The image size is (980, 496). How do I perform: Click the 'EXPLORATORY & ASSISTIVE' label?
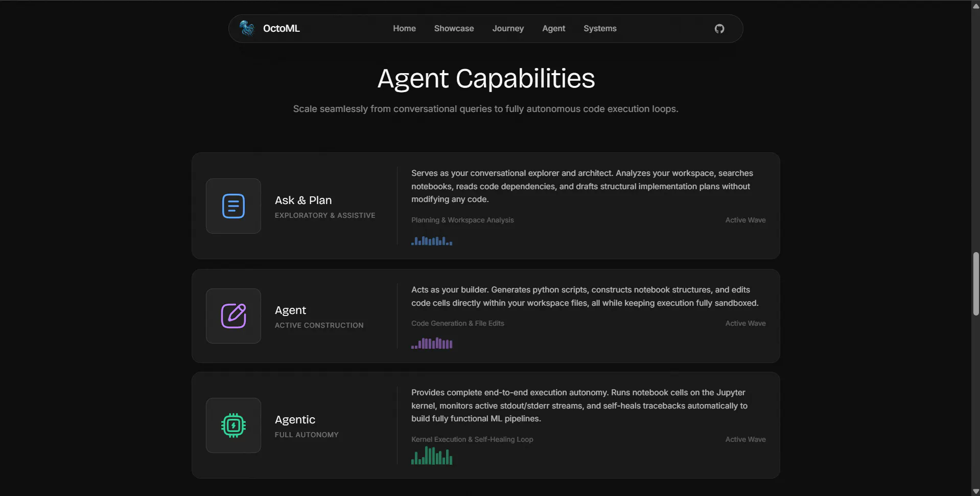[x=325, y=215]
